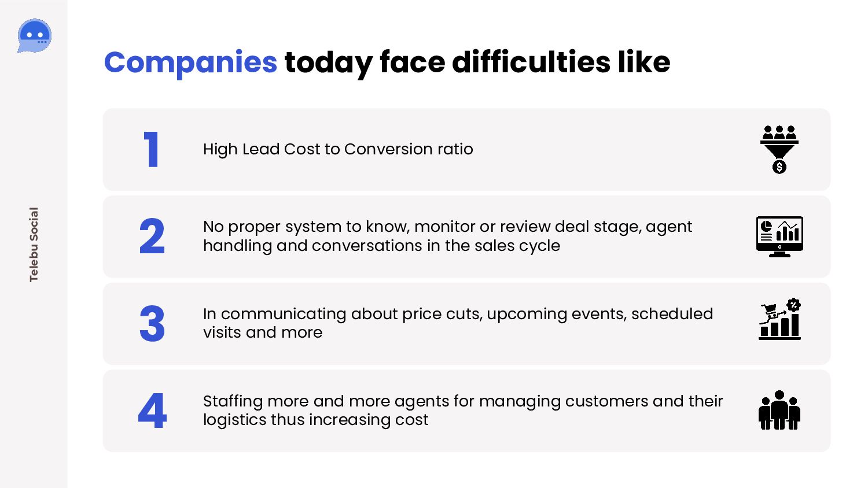Click 'Staffing more and more agents' text

coord(326,401)
